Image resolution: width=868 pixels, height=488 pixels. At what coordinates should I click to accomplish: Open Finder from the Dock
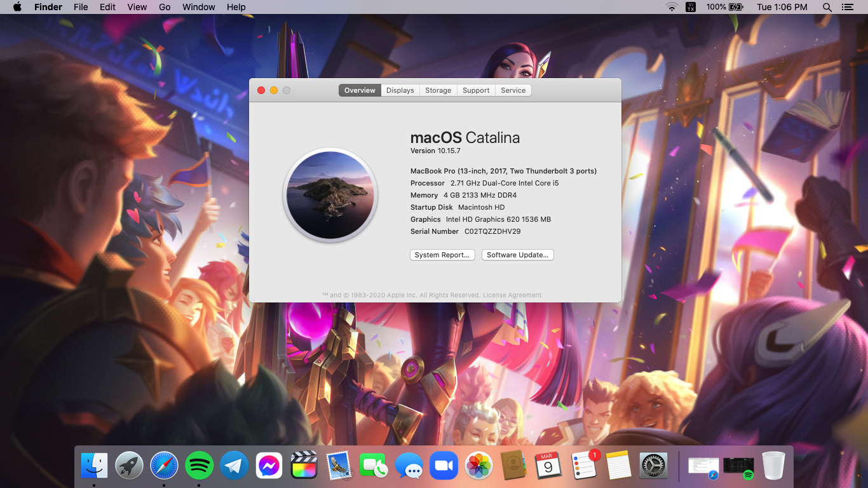tap(94, 466)
